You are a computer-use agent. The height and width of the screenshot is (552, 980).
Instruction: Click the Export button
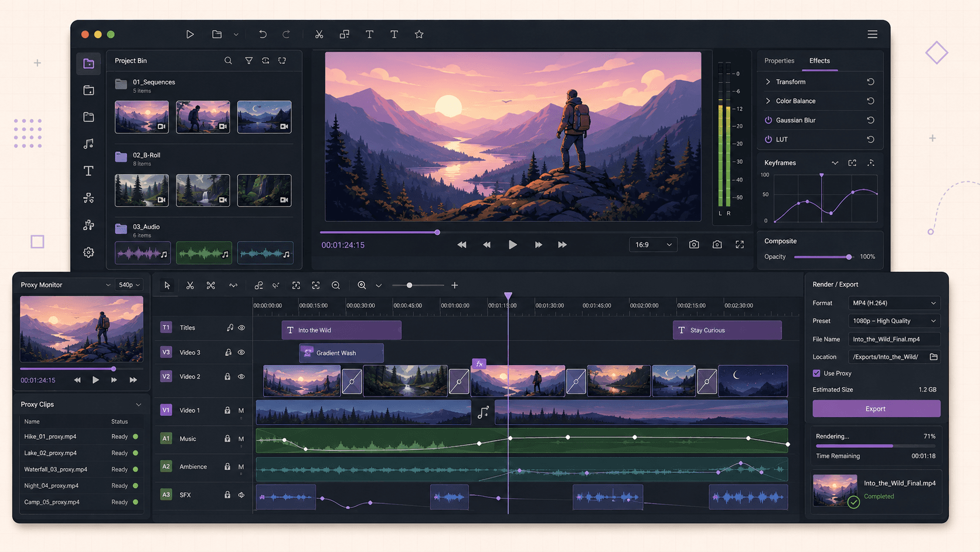click(x=876, y=409)
